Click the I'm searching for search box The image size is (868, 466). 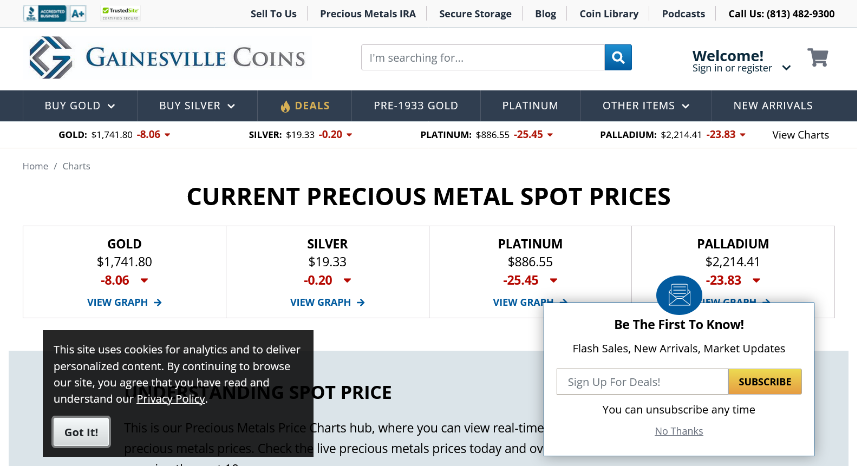[x=482, y=57]
